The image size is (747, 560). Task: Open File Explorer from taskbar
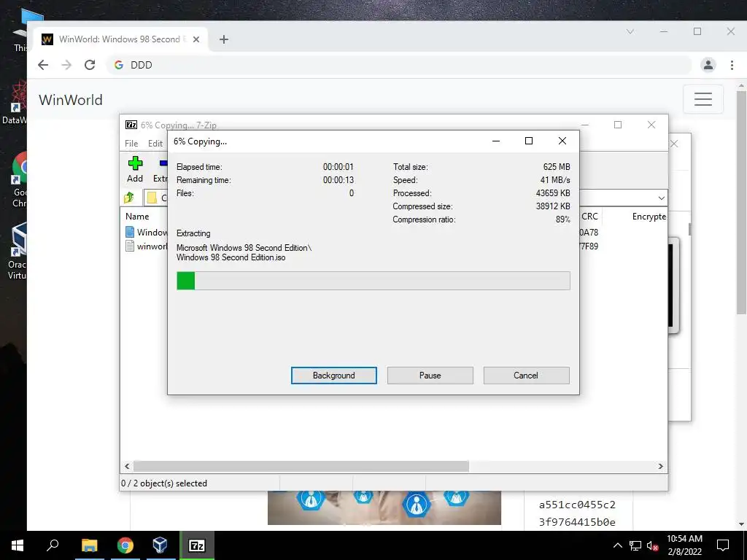(x=89, y=545)
